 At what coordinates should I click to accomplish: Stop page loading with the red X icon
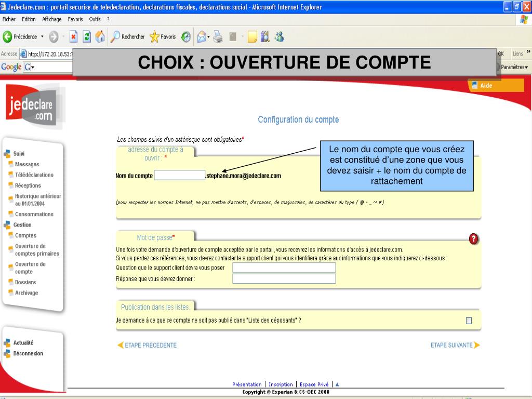(74, 37)
